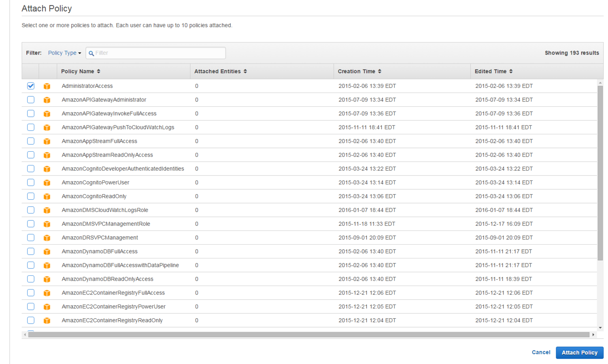Image resolution: width=608 pixels, height=364 pixels.
Task: Click the AmazonDRSVPCManagement policy name
Action: click(100, 237)
